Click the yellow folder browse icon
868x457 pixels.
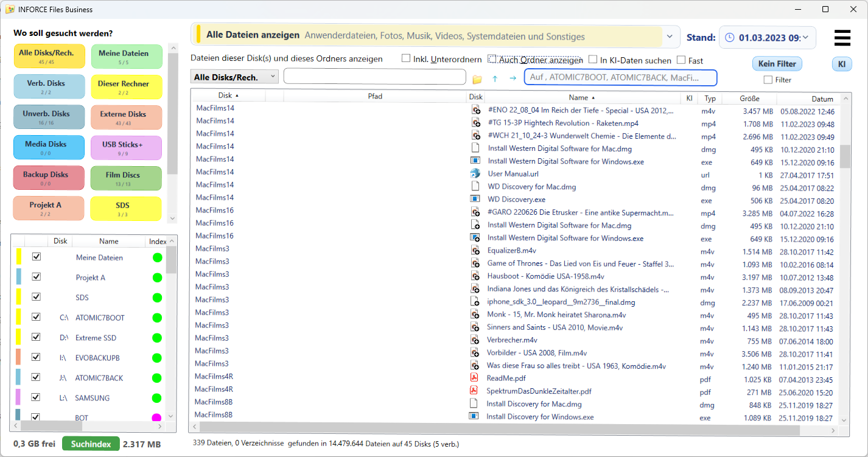477,79
